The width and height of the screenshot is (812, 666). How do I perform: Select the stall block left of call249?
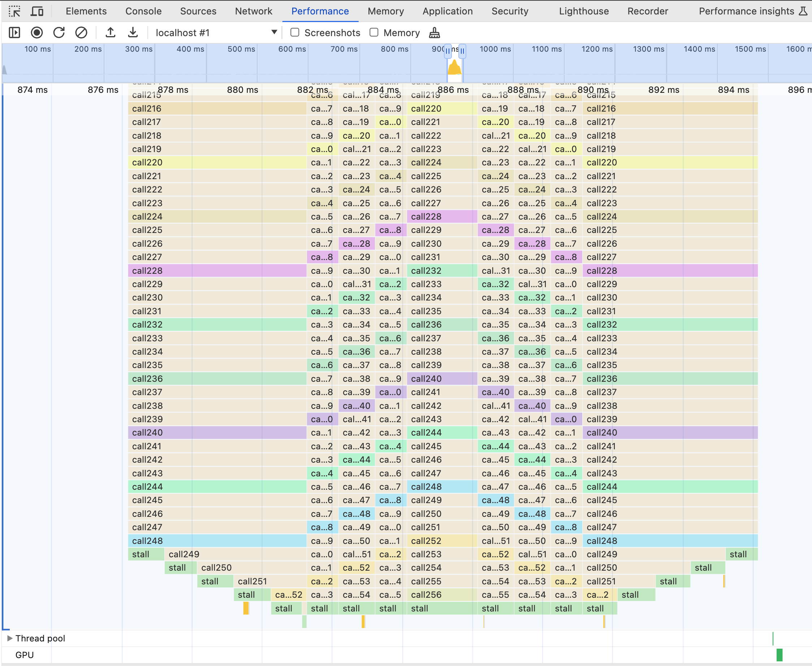point(146,554)
